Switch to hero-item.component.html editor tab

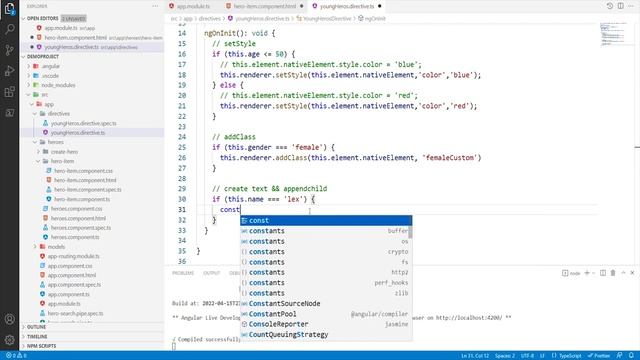pos(265,6)
